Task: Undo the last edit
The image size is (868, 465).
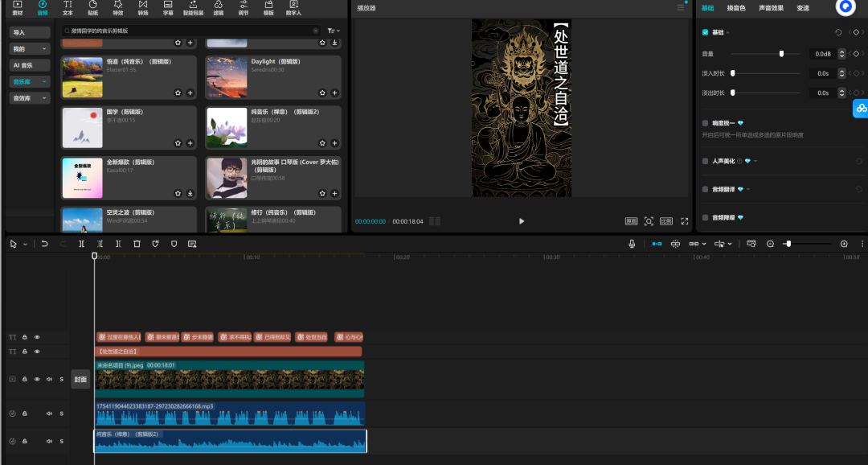Action: coord(45,244)
